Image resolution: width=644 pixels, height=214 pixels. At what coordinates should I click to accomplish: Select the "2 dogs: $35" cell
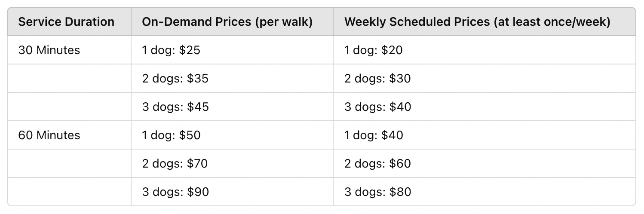175,79
